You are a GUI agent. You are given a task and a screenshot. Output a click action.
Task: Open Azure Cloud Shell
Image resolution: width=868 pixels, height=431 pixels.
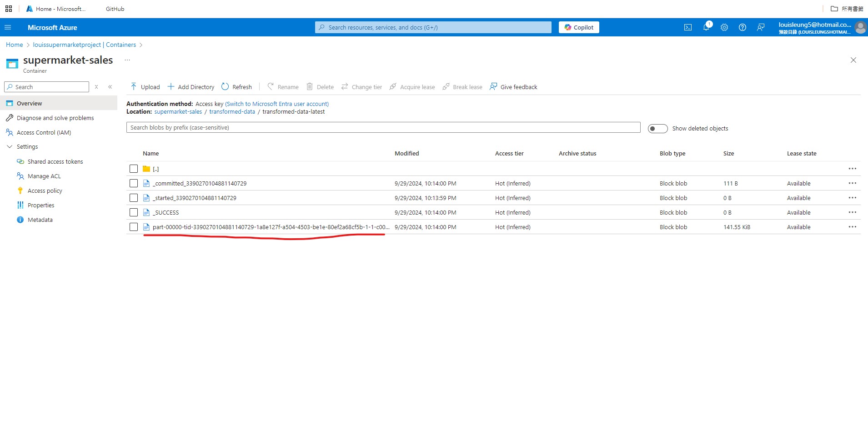(687, 27)
